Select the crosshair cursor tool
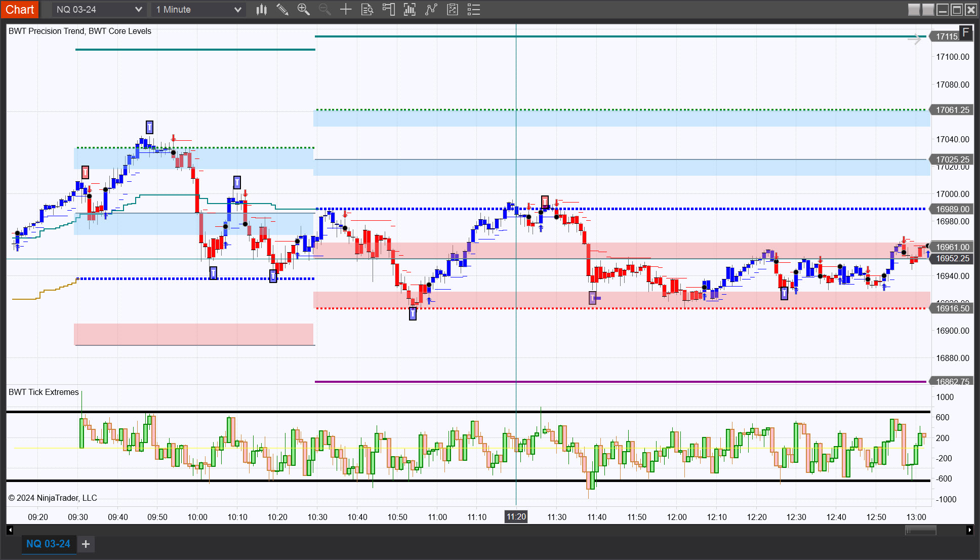The width and height of the screenshot is (980, 560). click(345, 10)
